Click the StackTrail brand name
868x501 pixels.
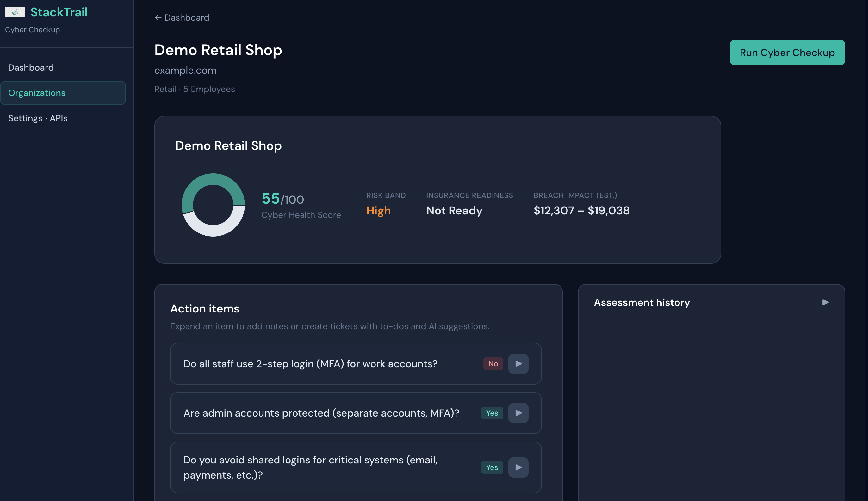click(x=59, y=12)
